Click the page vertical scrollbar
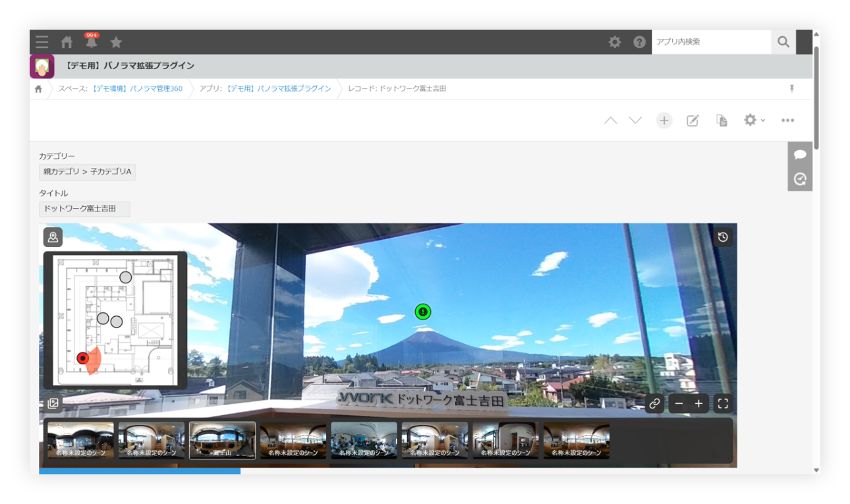The height and width of the screenshot is (504, 850). 816,98
